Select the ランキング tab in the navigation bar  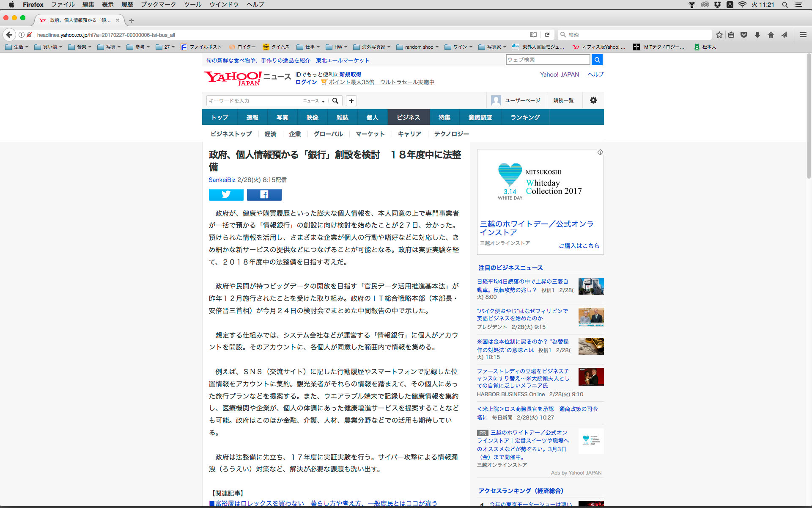click(x=525, y=117)
